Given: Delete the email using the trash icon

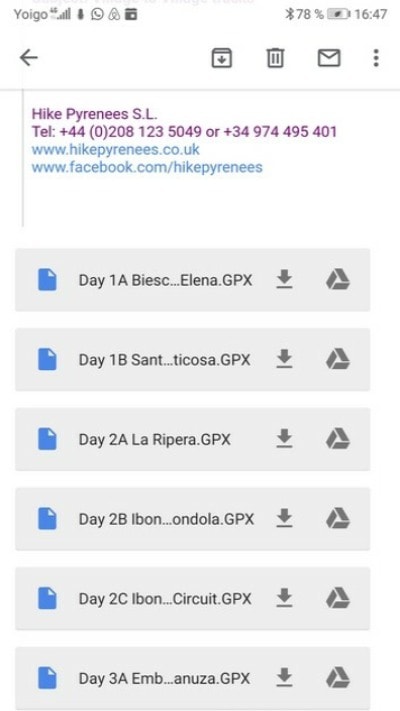Looking at the screenshot, I should [275, 58].
